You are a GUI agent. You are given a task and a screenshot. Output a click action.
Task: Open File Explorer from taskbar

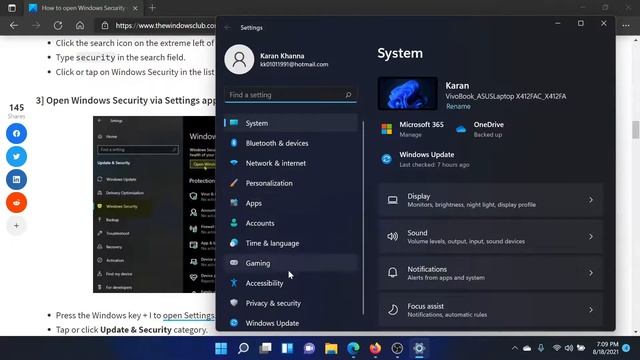[331, 348]
